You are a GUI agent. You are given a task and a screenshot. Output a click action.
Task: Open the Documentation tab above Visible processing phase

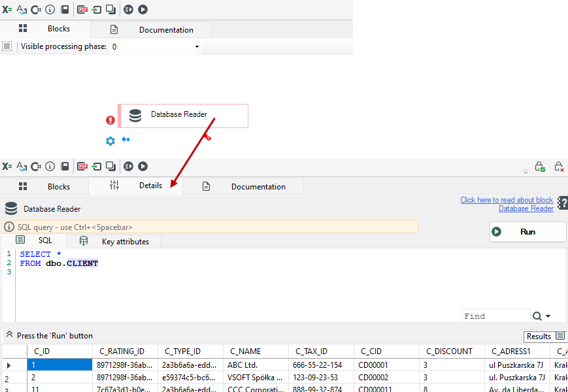pyautogui.click(x=151, y=30)
